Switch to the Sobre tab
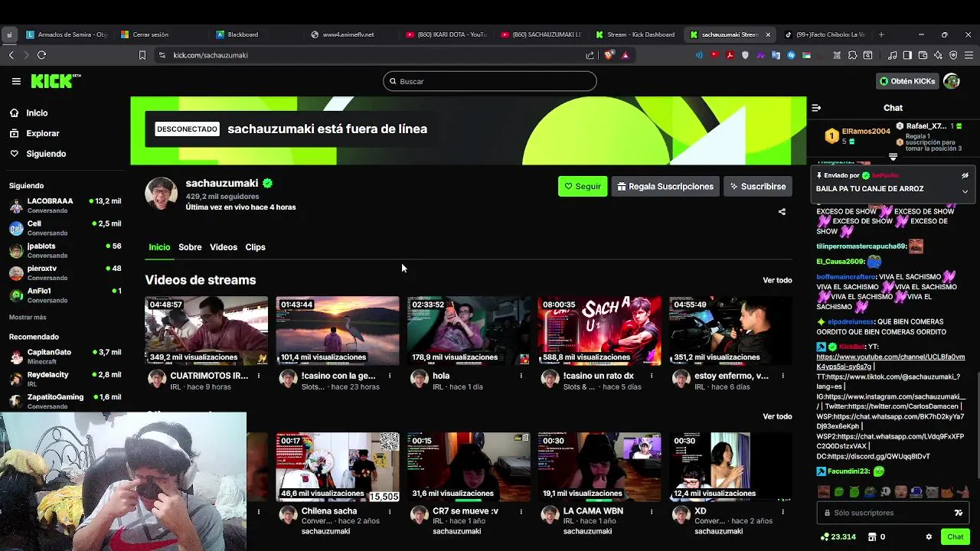 (x=190, y=247)
